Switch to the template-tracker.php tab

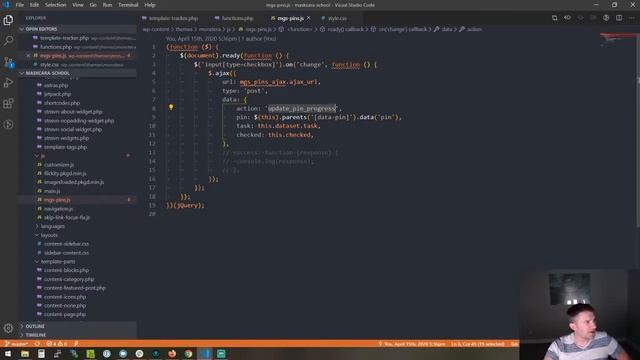click(x=173, y=18)
